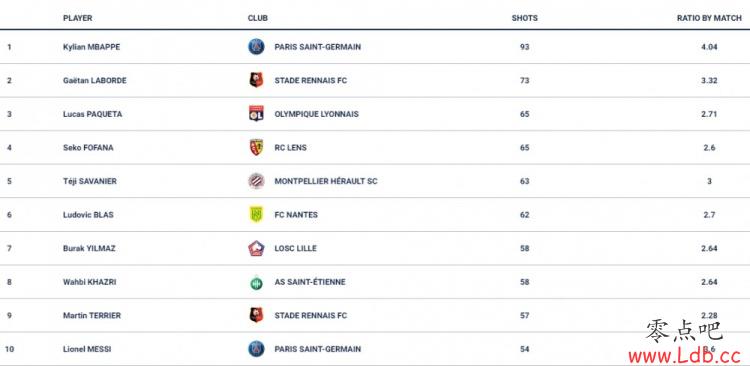Open Kylian MBAPPE player link
Screen dimensions: 750x366
coord(91,47)
